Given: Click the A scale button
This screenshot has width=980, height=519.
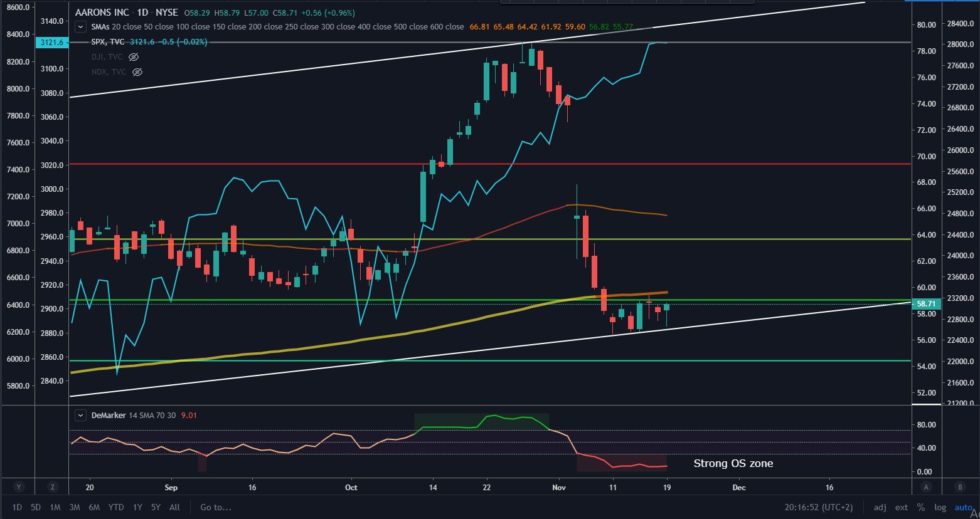Looking at the screenshot, I should pyautogui.click(x=926, y=487).
